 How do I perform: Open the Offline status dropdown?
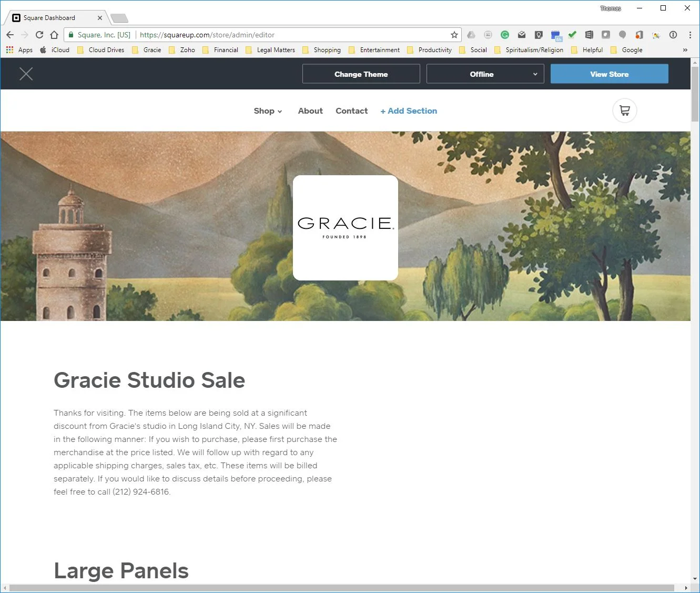coord(485,74)
